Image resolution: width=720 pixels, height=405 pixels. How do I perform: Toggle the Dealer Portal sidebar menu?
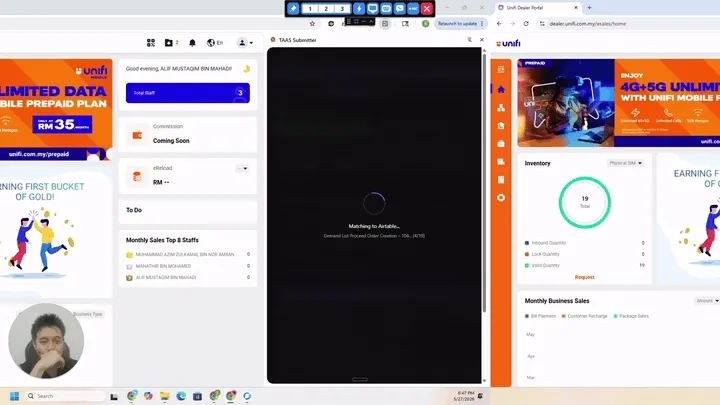501,69
